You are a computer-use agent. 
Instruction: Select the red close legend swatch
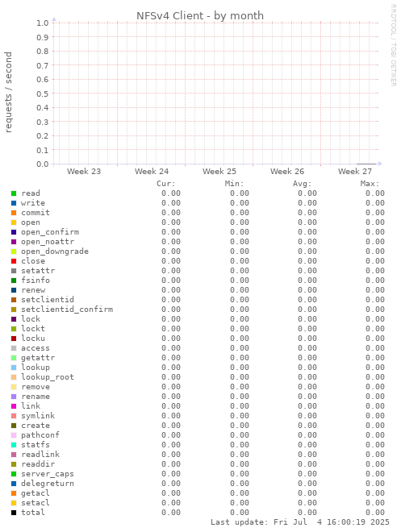(x=14, y=261)
